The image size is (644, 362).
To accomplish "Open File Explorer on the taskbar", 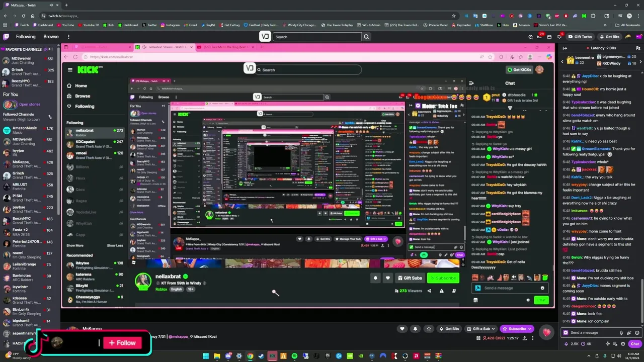I will (x=217, y=356).
